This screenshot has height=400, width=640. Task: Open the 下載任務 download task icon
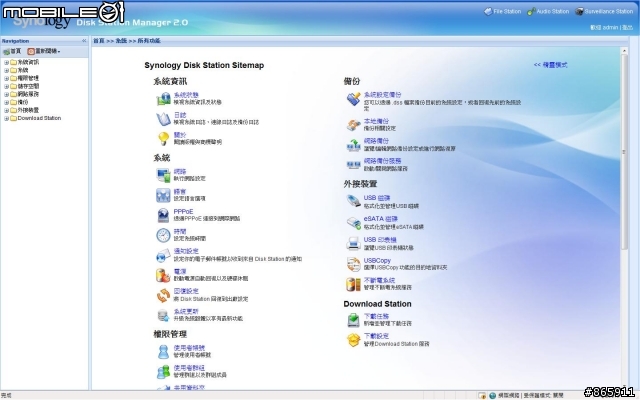click(x=353, y=320)
